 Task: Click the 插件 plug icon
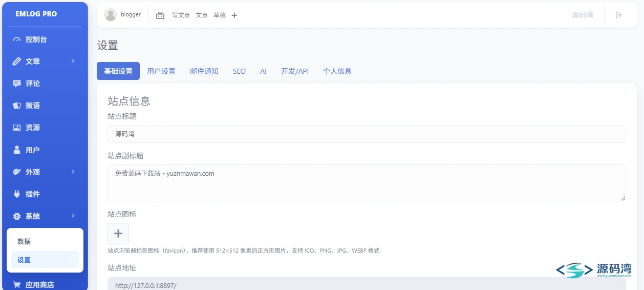(17, 194)
